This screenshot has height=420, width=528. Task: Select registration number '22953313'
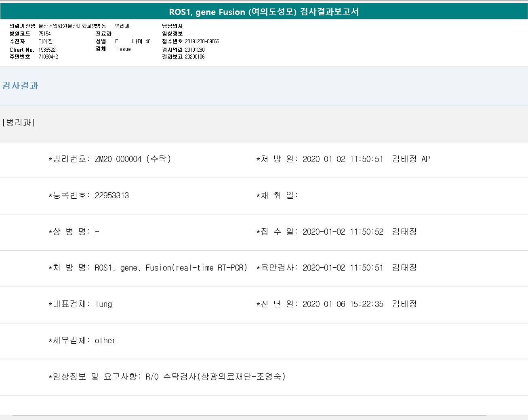(x=112, y=195)
